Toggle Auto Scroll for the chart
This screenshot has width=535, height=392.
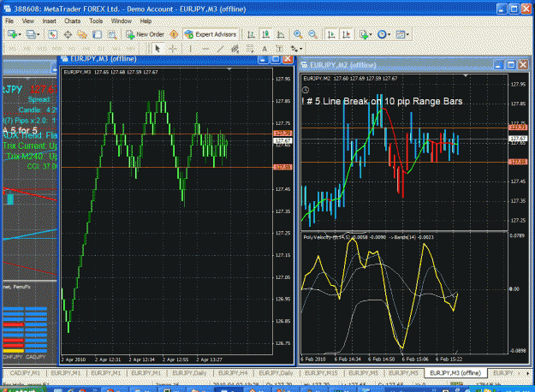tap(331, 34)
